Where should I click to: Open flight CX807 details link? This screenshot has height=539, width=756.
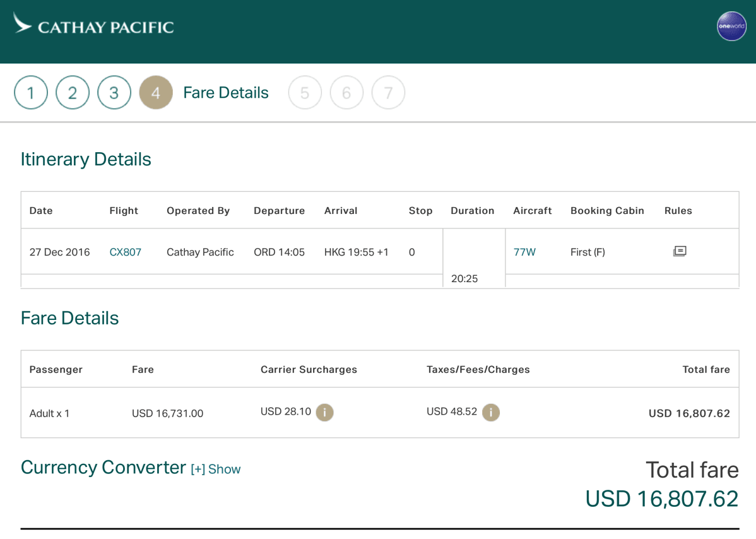click(126, 252)
